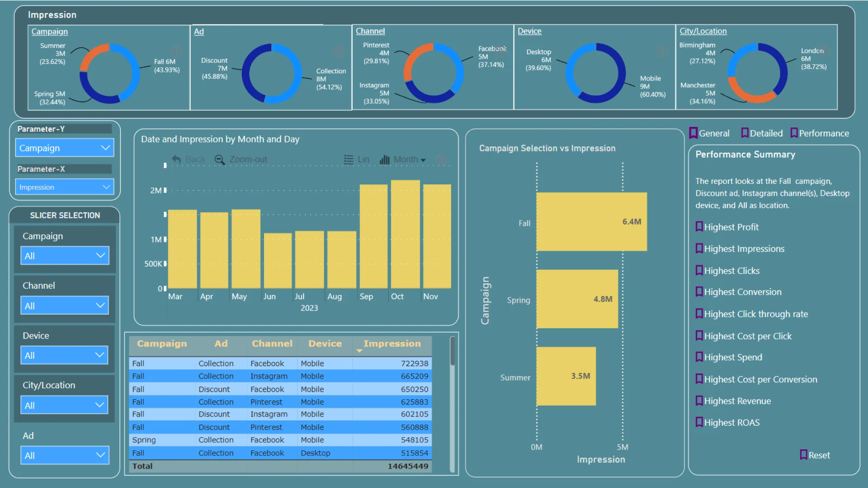Sort table by Channel column header
The height and width of the screenshot is (488, 868).
coord(272,343)
